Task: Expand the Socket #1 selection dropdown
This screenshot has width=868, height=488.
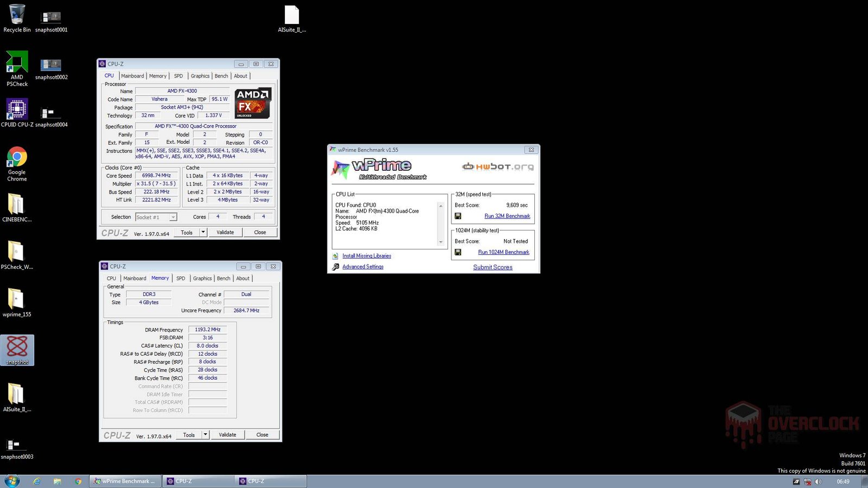Action: 173,217
